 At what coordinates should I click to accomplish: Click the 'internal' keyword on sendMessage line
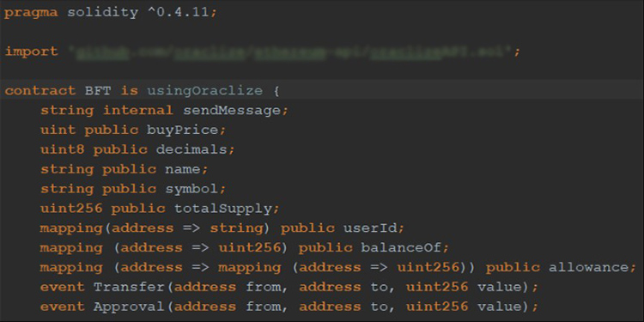[138, 111]
